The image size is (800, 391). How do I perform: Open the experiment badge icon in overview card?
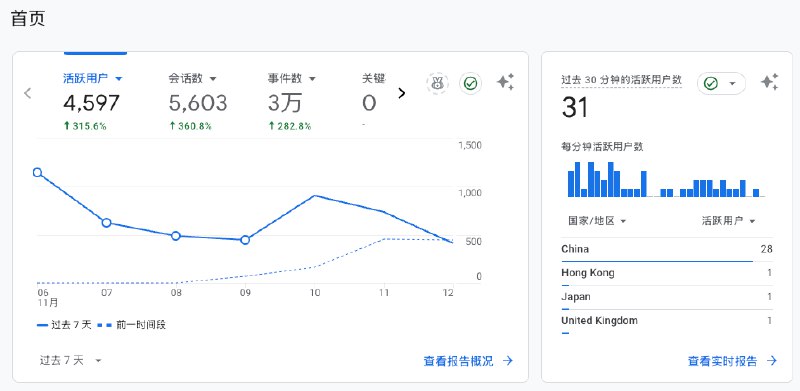click(x=437, y=83)
